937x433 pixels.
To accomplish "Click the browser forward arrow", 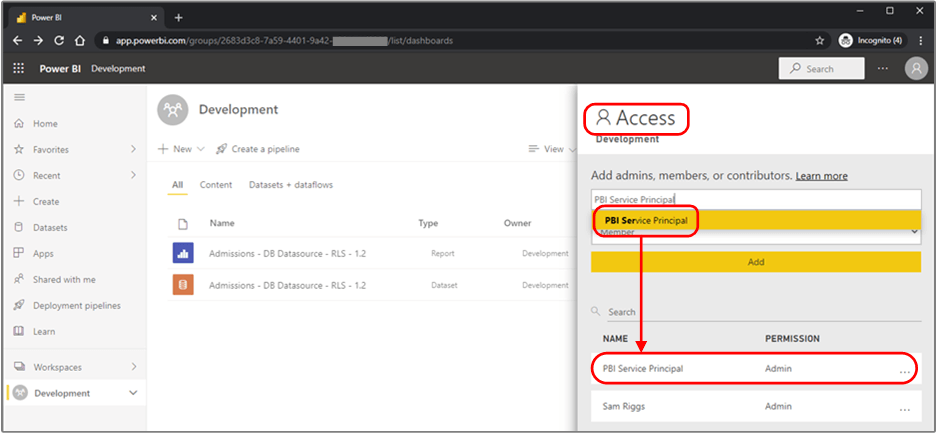I will (x=38, y=41).
